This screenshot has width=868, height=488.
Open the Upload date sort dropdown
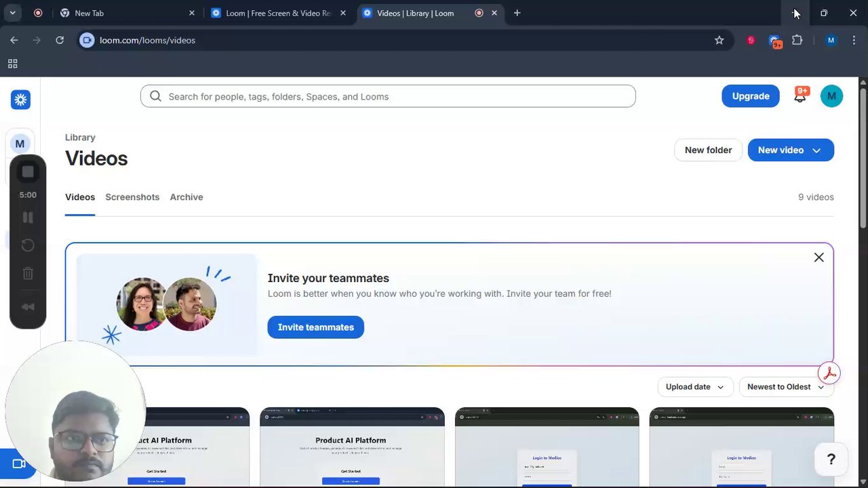[x=695, y=387]
